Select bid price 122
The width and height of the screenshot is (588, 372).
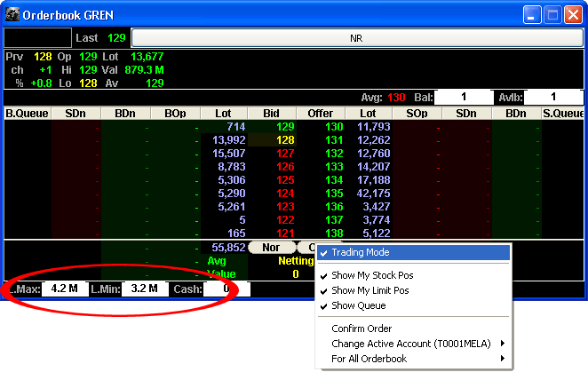285,220
